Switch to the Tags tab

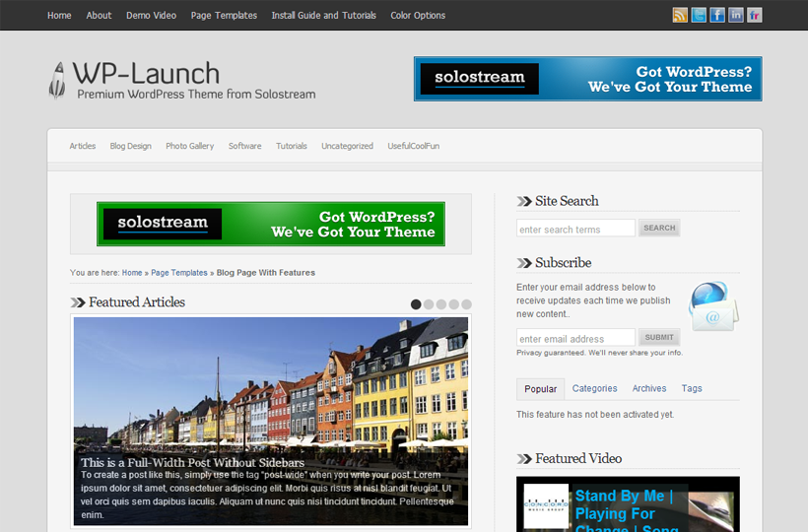coord(692,388)
